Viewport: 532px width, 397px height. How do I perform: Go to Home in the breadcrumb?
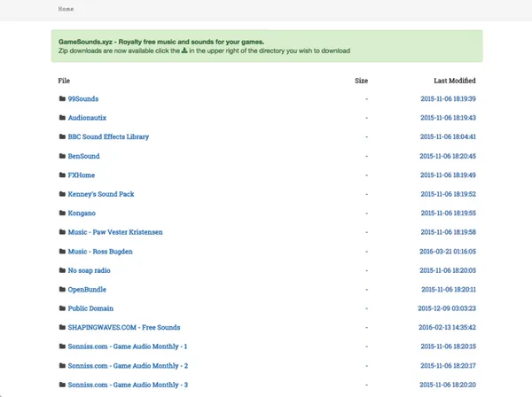(66, 9)
